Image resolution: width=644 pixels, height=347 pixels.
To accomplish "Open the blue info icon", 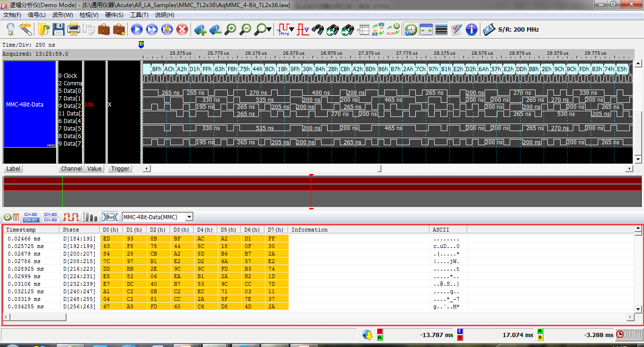I will (x=471, y=29).
